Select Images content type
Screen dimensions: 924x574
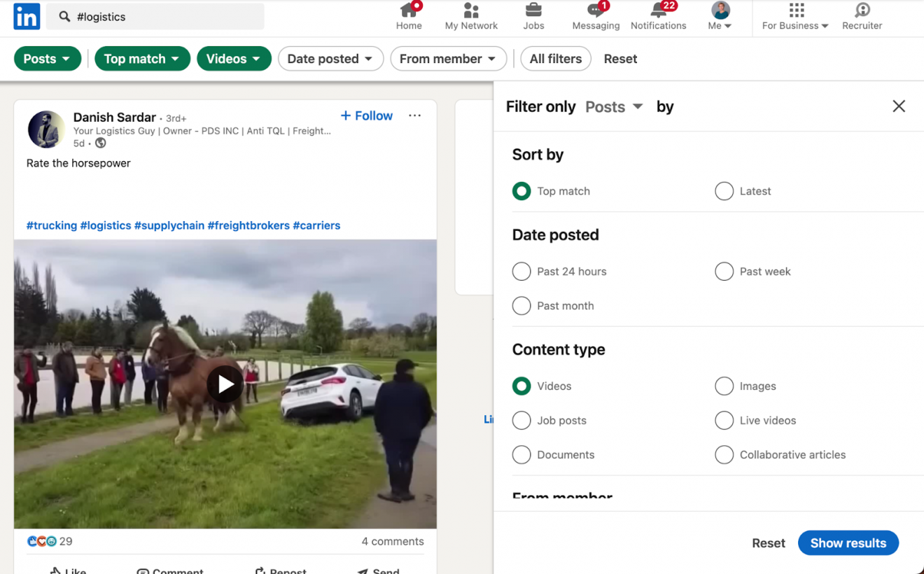click(724, 386)
